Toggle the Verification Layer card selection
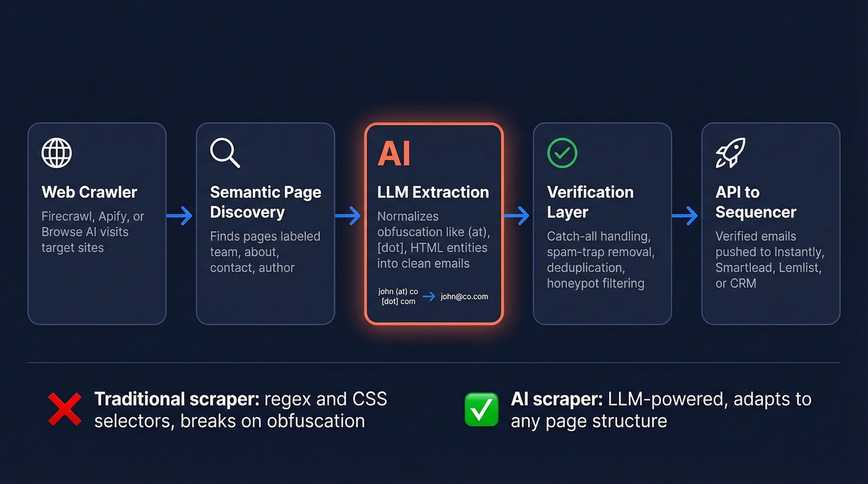The image size is (868, 484). 601,223
